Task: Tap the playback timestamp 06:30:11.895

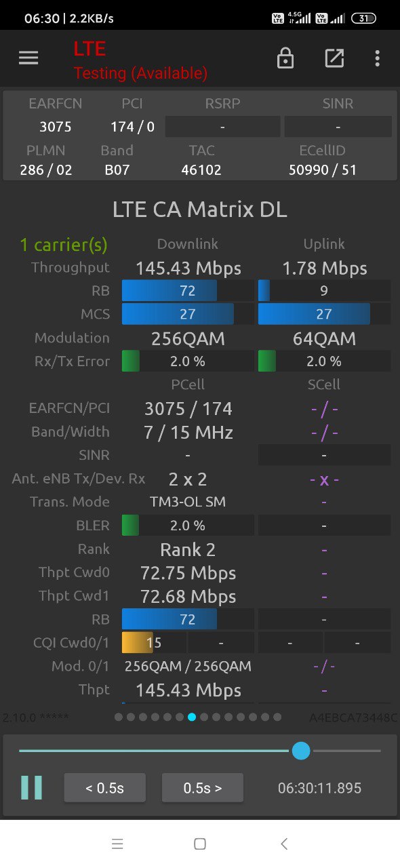Action: (320, 788)
